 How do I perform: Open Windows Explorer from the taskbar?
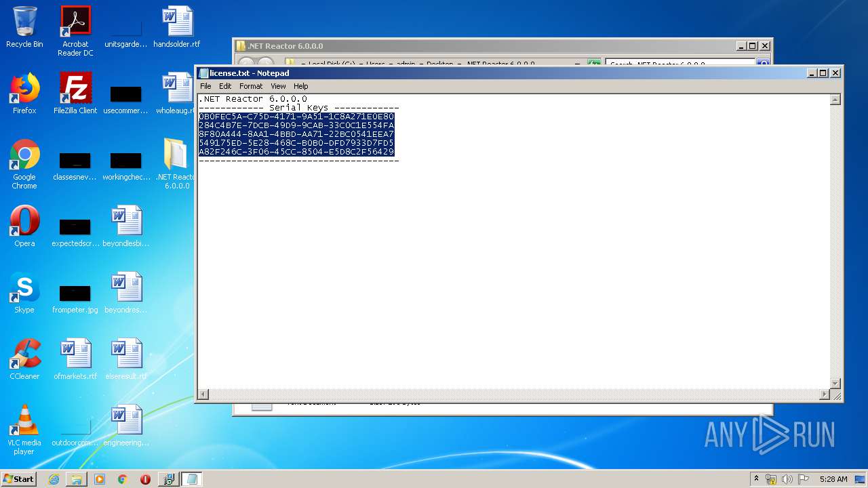tap(77, 479)
